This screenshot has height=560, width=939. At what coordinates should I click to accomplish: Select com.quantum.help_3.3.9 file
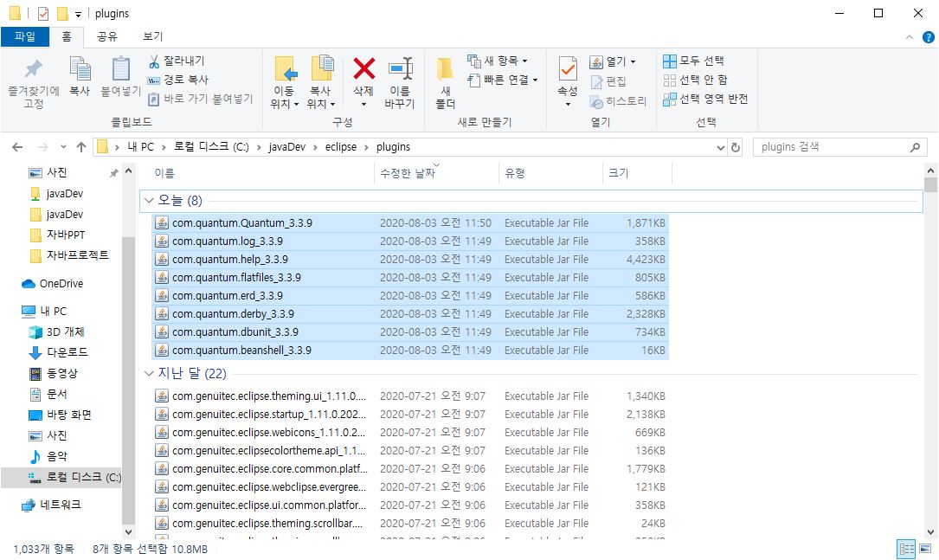point(410,260)
